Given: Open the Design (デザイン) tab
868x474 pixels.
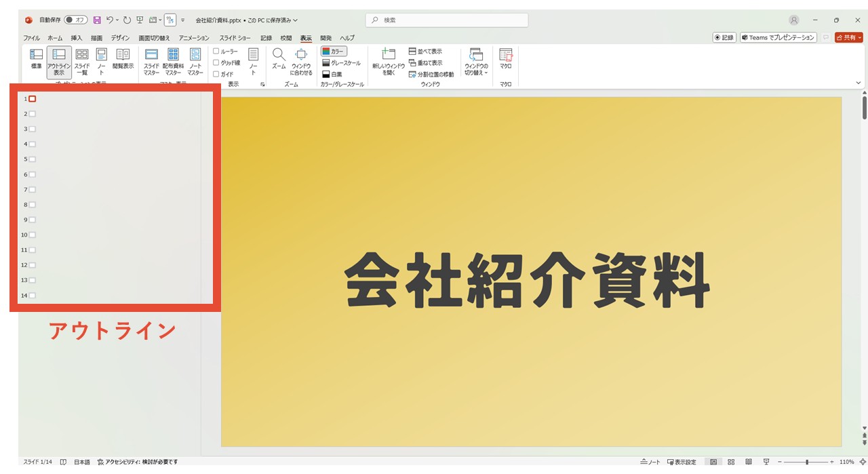Looking at the screenshot, I should [121, 38].
